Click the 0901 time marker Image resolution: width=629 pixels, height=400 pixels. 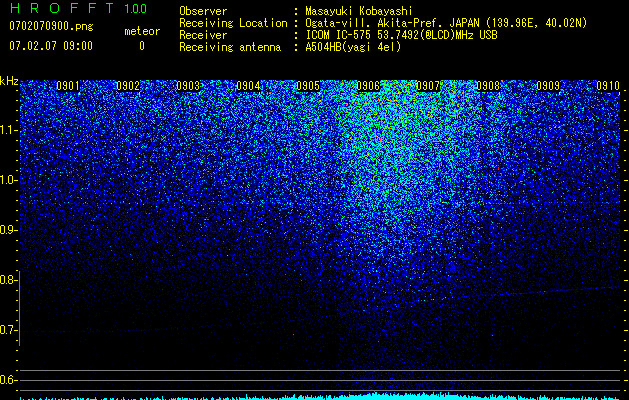click(x=67, y=86)
